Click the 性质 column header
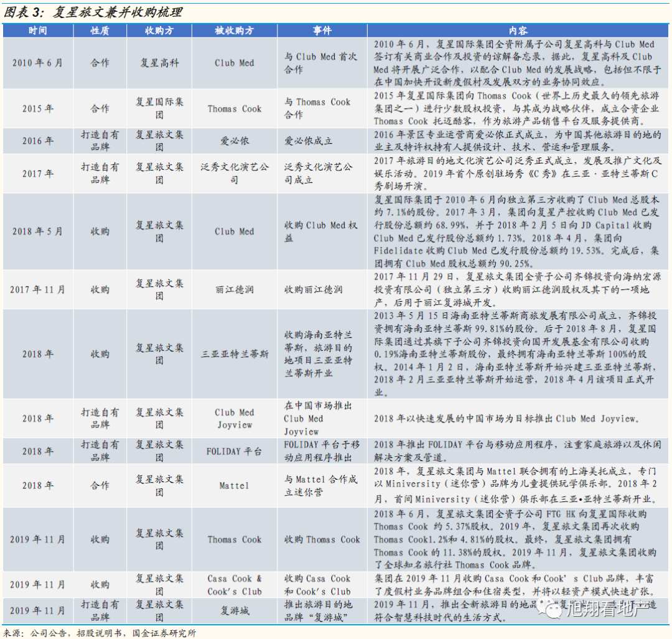 coord(100,30)
